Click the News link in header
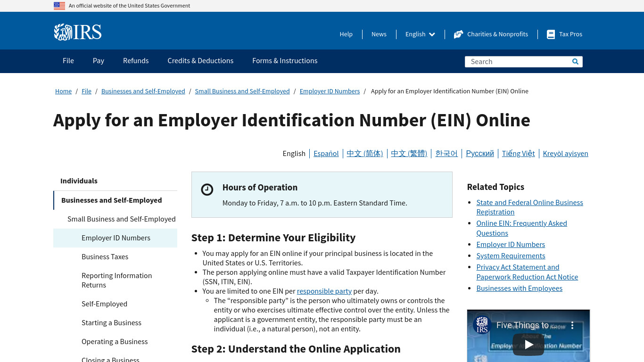The height and width of the screenshot is (362, 644). pyautogui.click(x=379, y=34)
